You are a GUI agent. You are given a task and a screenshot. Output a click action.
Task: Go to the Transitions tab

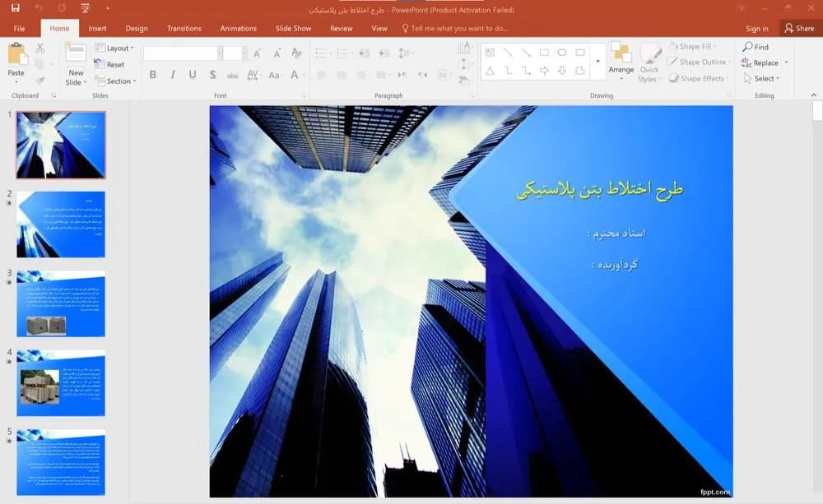[x=184, y=28]
